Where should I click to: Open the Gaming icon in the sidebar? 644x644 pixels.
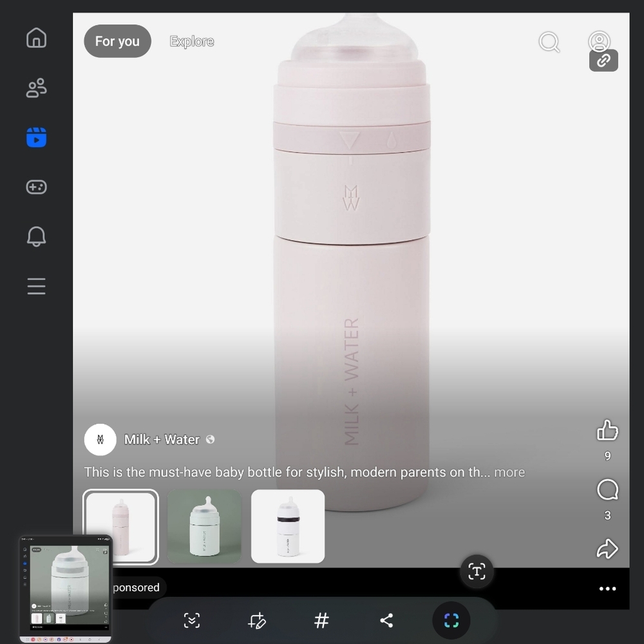point(36,187)
